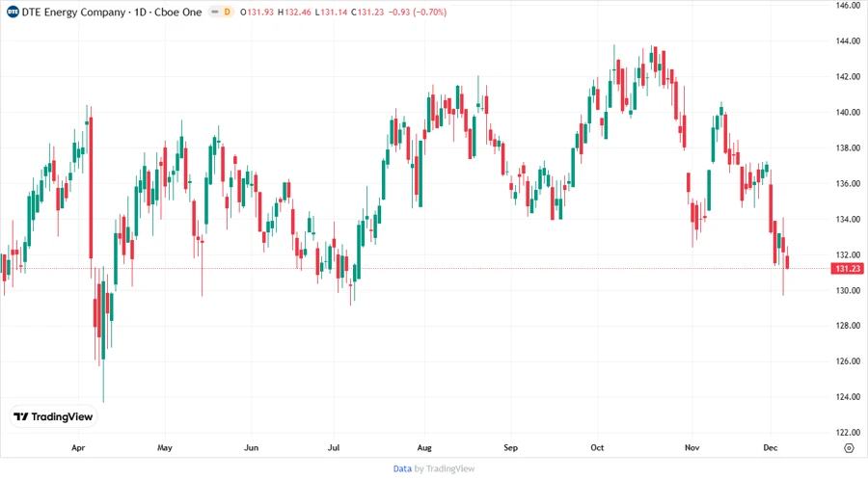The height and width of the screenshot is (480, 868).
Task: Select the red 131.23 current price label
Action: coord(847,269)
